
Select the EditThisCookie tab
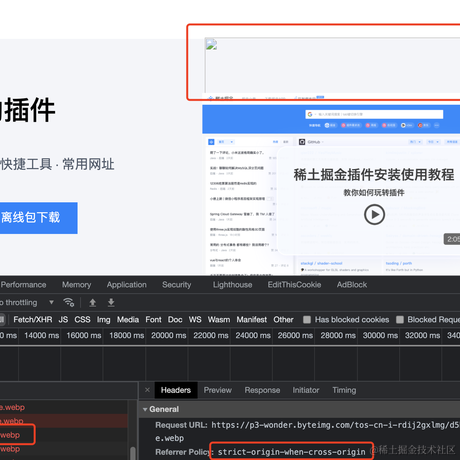(x=294, y=285)
